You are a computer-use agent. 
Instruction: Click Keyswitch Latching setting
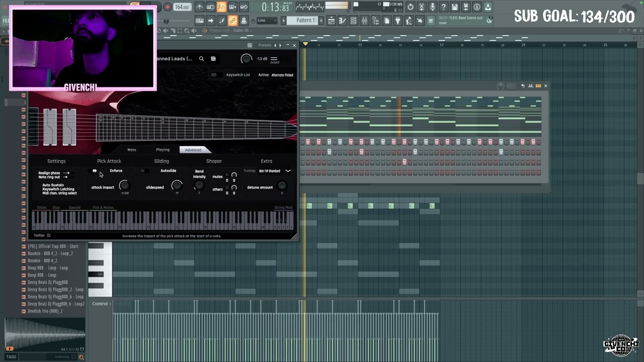58,189
